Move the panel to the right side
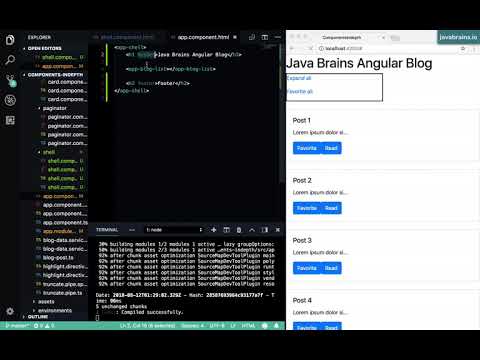The image size is (480, 360). [x=265, y=230]
